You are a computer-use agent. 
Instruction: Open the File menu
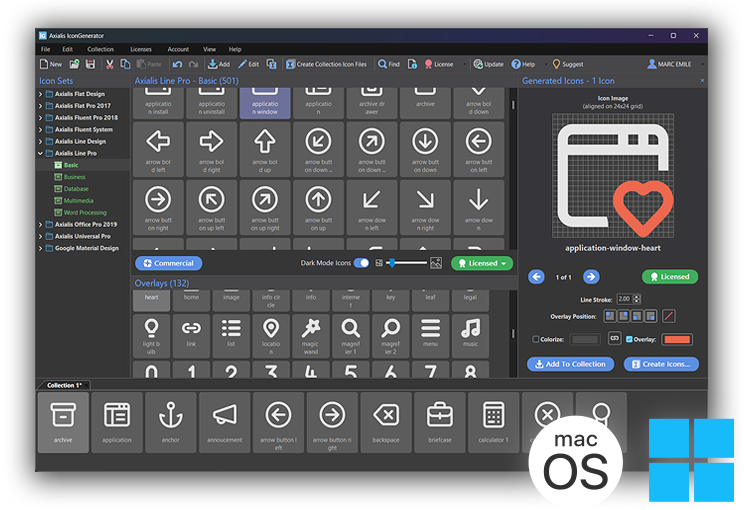(46, 49)
